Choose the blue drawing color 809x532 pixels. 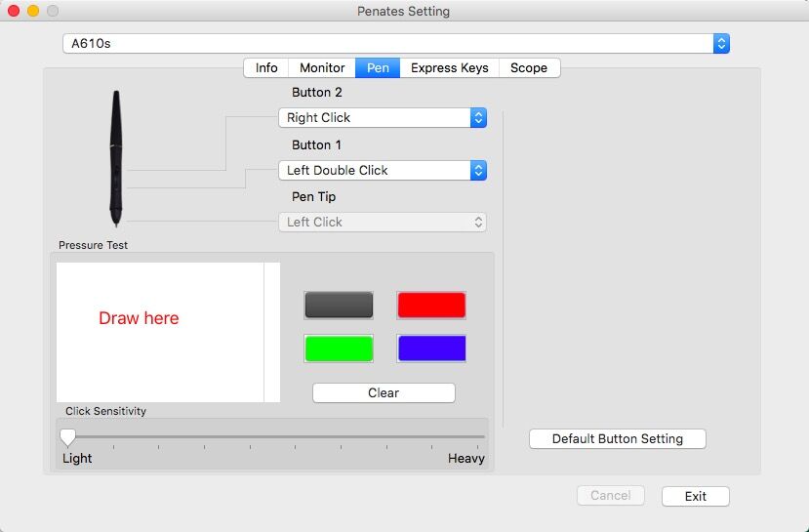[x=431, y=348]
